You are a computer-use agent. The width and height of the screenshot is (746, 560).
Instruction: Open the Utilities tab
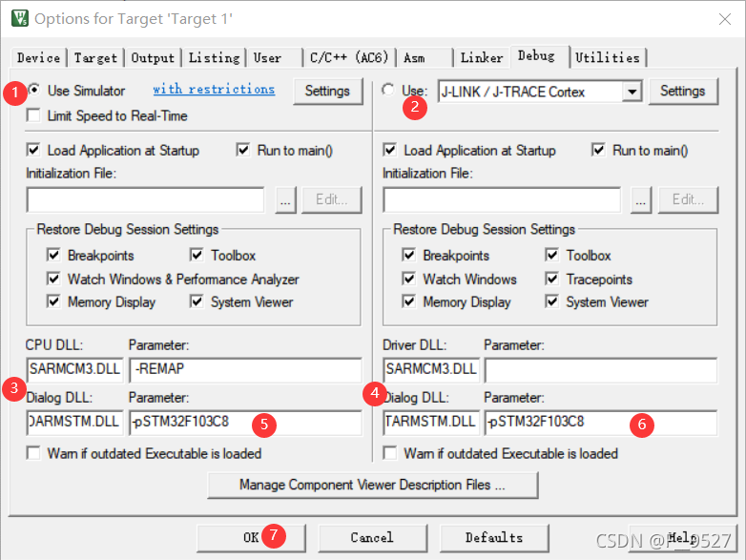tap(608, 58)
